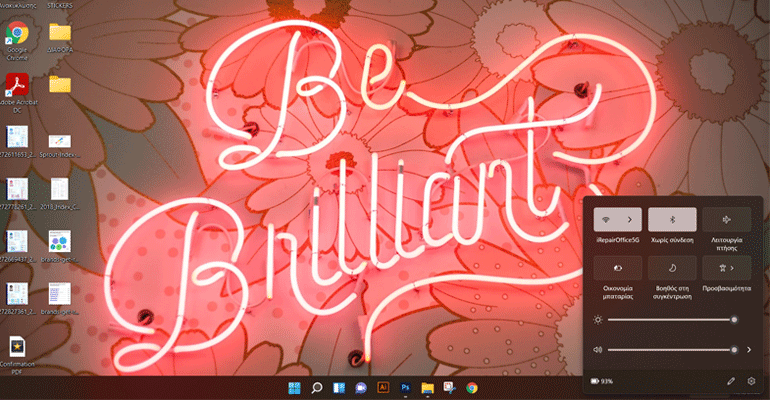
Task: Open the Widgets panel from taskbar
Action: click(339, 388)
